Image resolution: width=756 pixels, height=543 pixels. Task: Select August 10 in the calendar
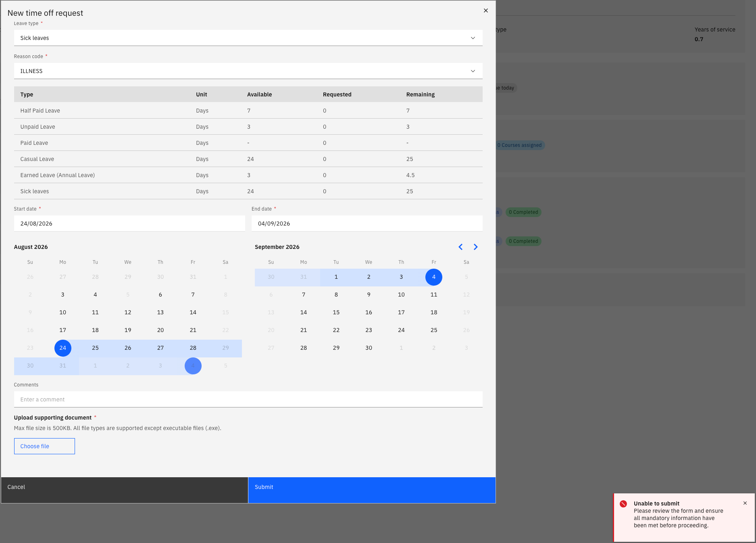[x=63, y=313]
